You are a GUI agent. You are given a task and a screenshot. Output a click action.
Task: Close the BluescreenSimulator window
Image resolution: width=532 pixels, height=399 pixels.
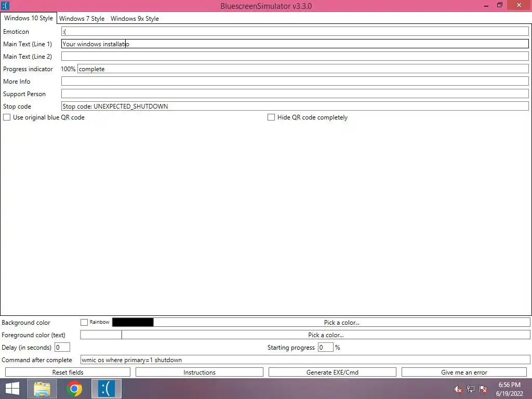point(519,5)
